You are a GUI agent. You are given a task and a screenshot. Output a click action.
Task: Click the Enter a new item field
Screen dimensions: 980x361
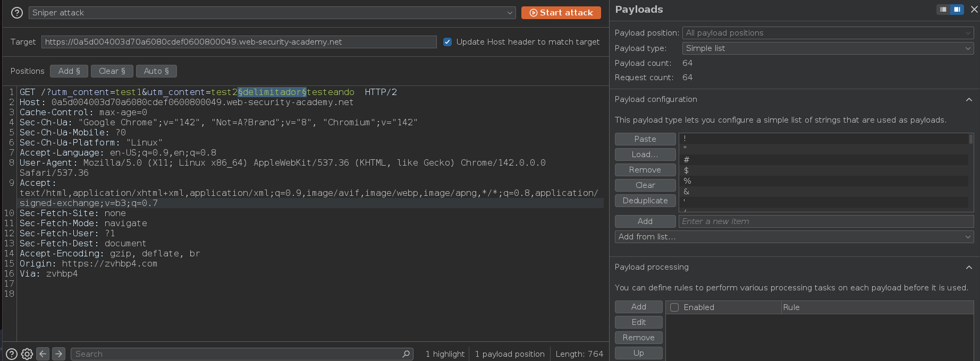826,221
